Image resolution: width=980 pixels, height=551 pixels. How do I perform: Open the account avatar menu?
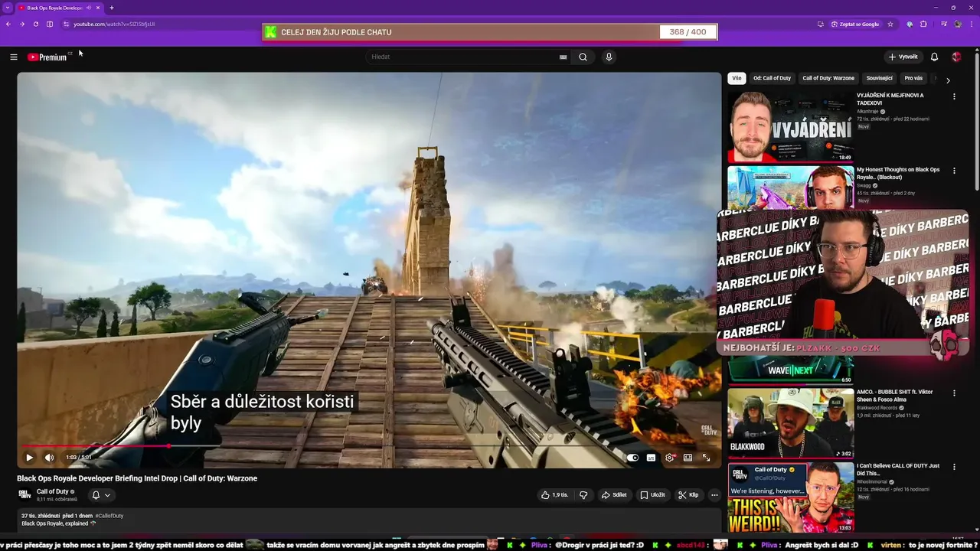tap(956, 57)
